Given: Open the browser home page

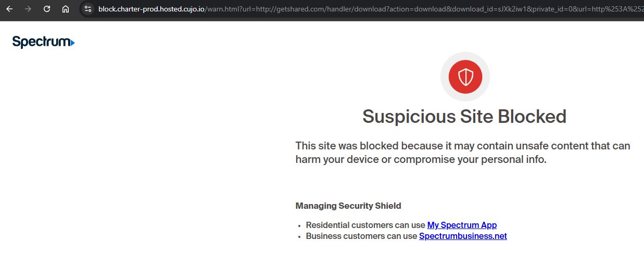Looking at the screenshot, I should pyautogui.click(x=66, y=9).
